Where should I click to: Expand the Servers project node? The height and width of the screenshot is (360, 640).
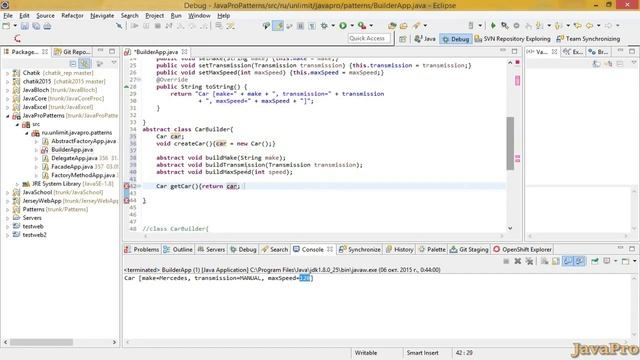click(x=7, y=218)
